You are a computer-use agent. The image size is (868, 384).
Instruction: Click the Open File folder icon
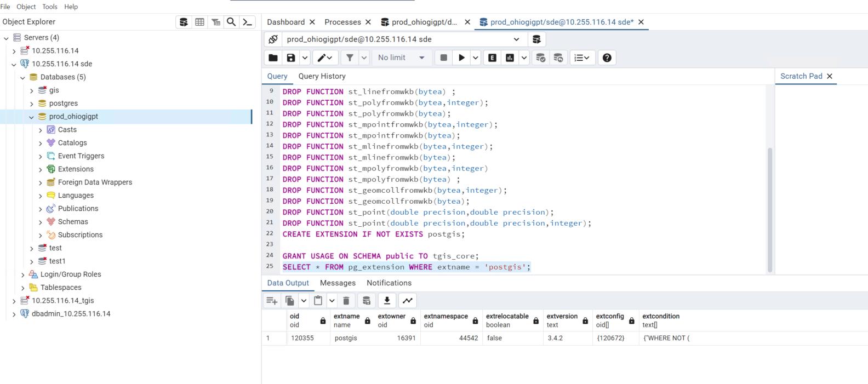[x=273, y=58]
